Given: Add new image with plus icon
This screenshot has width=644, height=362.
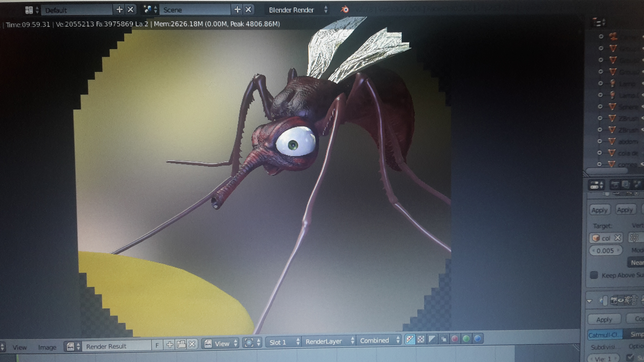Looking at the screenshot, I should [170, 345].
